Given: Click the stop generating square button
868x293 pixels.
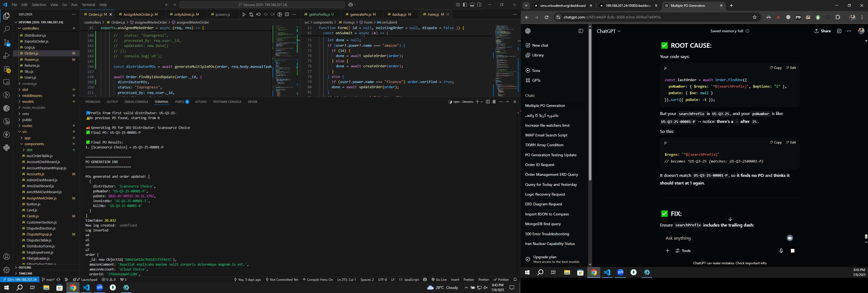Looking at the screenshot, I should [793, 251].
